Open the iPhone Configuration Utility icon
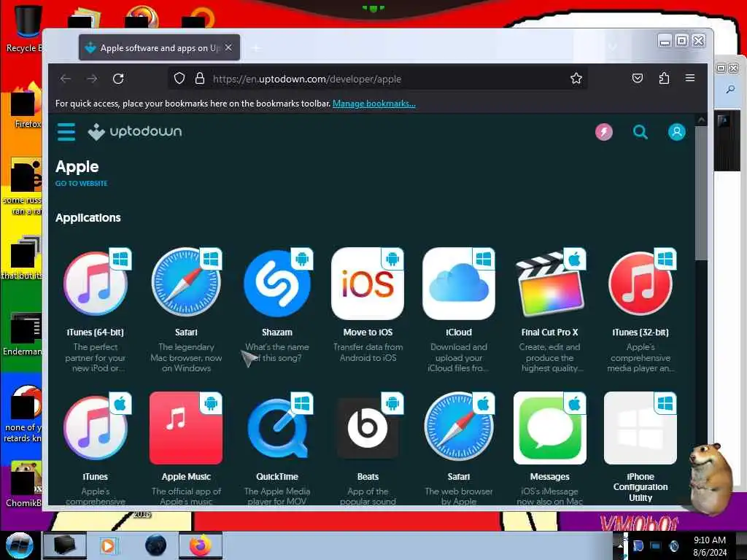Screen dimensions: 747x560 (640, 428)
